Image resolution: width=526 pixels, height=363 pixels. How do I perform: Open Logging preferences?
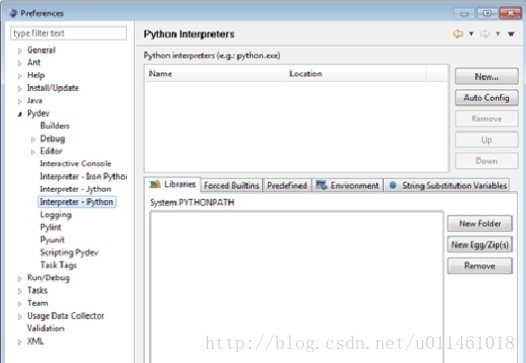tap(56, 215)
